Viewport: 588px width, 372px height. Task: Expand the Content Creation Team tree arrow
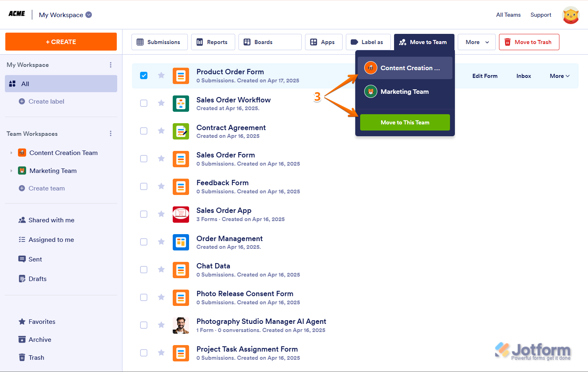(x=11, y=153)
